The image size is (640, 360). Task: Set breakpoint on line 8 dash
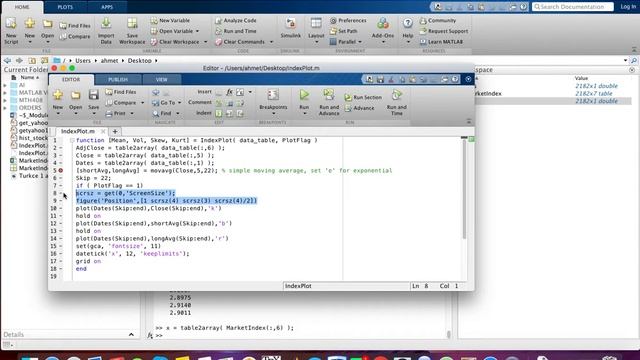pyautogui.click(x=61, y=193)
